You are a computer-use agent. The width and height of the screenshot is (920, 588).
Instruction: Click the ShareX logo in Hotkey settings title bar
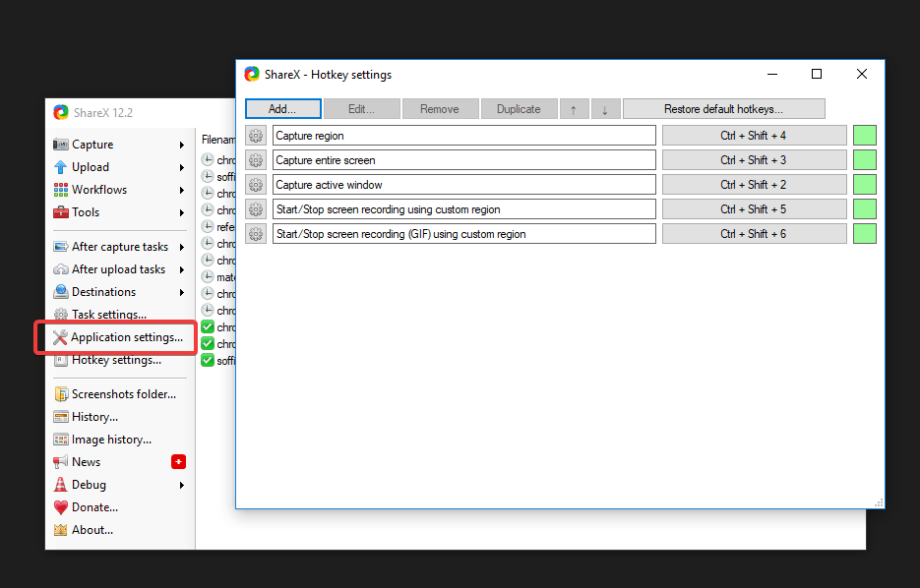coord(252,74)
